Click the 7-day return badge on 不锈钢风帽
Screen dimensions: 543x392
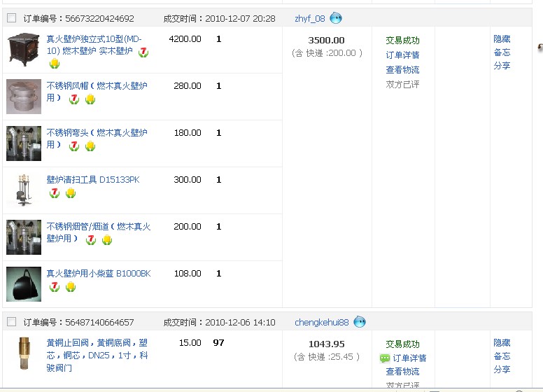[x=74, y=99]
